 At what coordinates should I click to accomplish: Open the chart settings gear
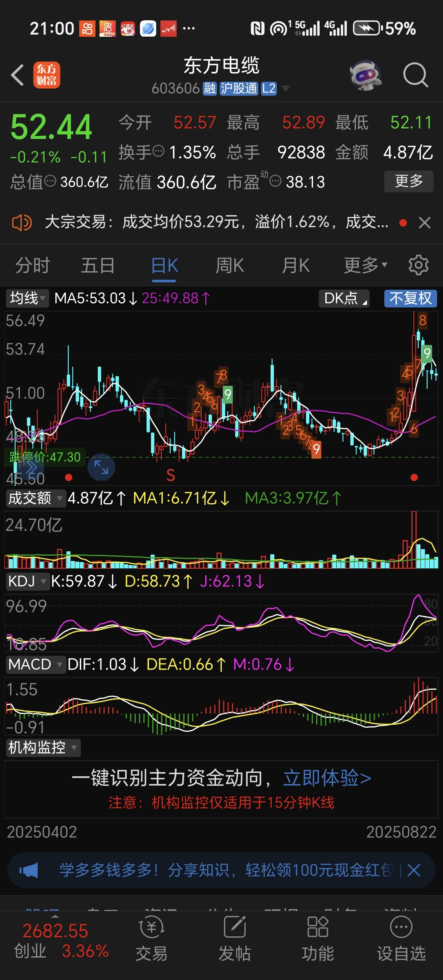click(418, 265)
